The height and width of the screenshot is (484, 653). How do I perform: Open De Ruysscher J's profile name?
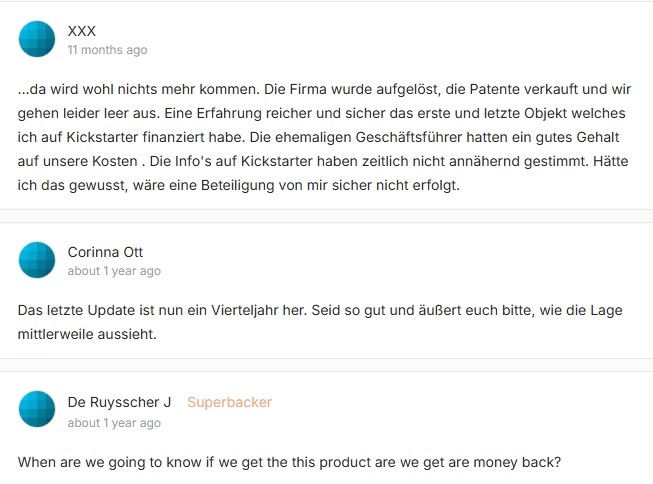point(119,402)
